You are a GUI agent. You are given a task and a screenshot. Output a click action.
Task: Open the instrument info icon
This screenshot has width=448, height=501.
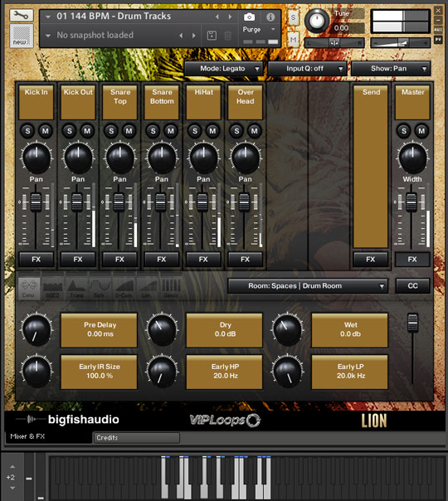tap(270, 17)
